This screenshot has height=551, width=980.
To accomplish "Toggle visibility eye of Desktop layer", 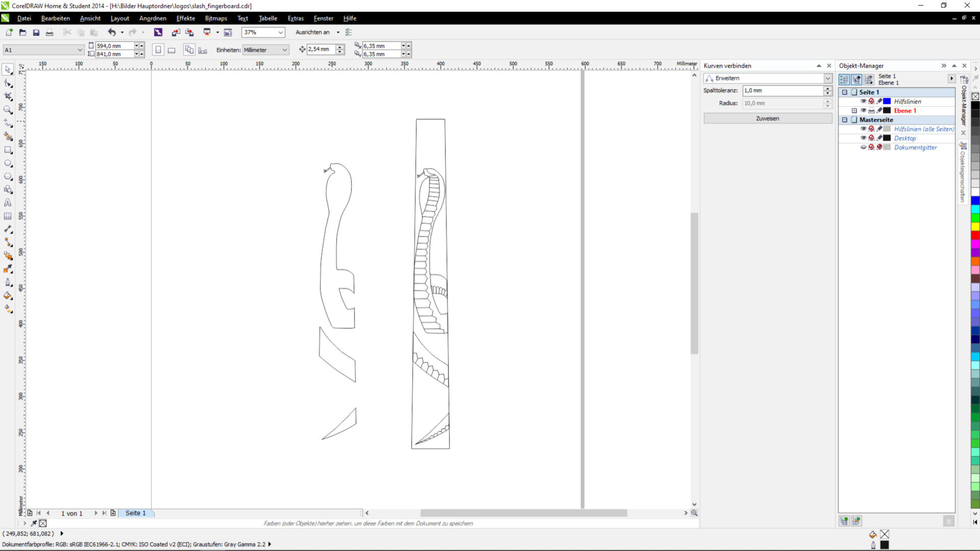I will click(x=863, y=138).
